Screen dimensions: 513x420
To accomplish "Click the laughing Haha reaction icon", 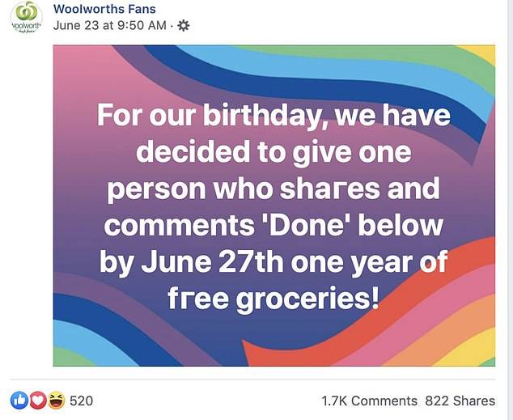I will point(56,400).
